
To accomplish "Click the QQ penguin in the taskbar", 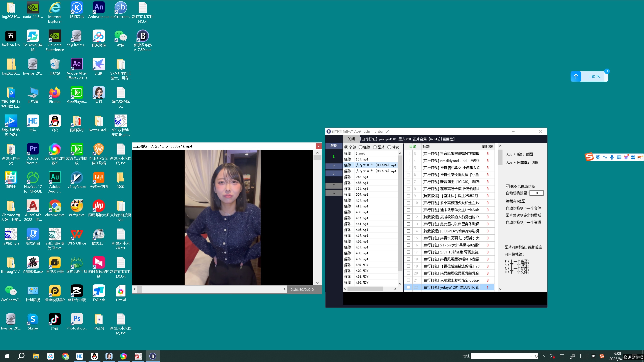I will tap(94, 356).
